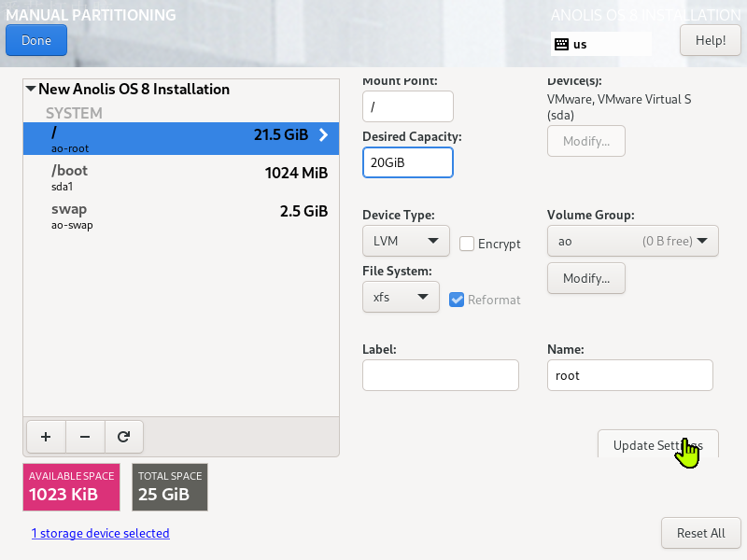Open the Volume Group ao dropdown
The height and width of the screenshot is (560, 747).
[633, 241]
